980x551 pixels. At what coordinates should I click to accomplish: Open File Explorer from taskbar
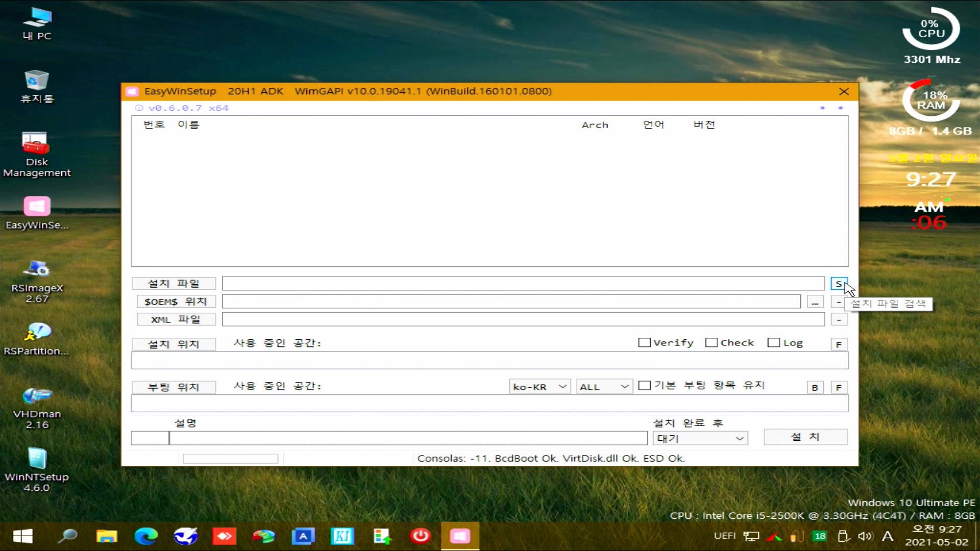click(x=106, y=536)
